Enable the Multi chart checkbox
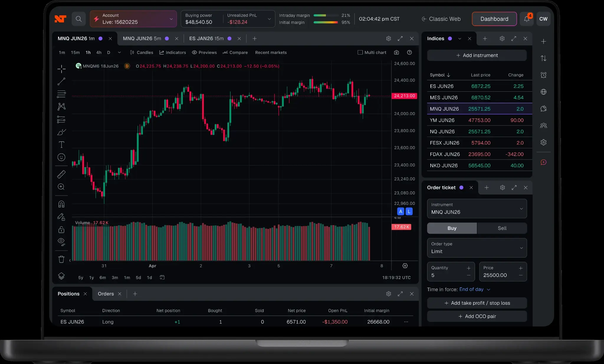Image resolution: width=604 pixels, height=364 pixels. click(x=360, y=53)
